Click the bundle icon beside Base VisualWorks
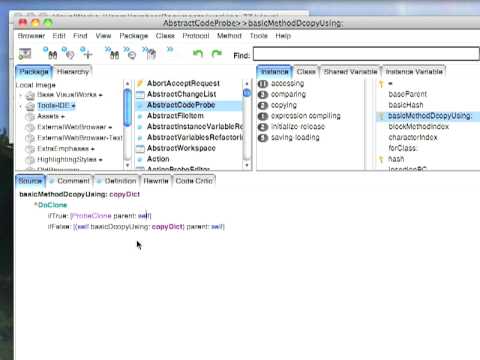The width and height of the screenshot is (480, 360). [30, 95]
